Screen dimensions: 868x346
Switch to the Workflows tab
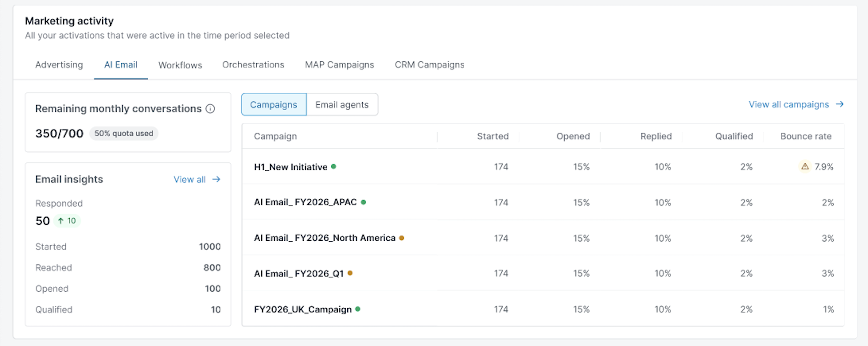[x=180, y=65]
